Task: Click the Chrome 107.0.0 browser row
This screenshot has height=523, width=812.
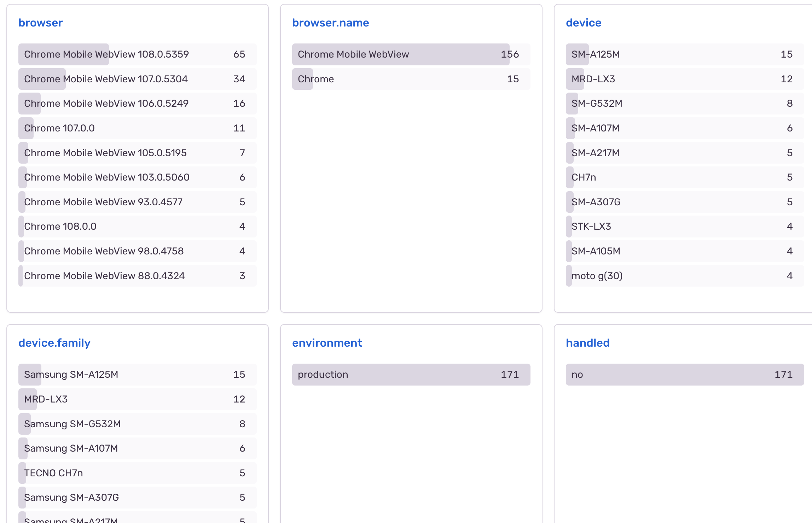Action: point(137,128)
